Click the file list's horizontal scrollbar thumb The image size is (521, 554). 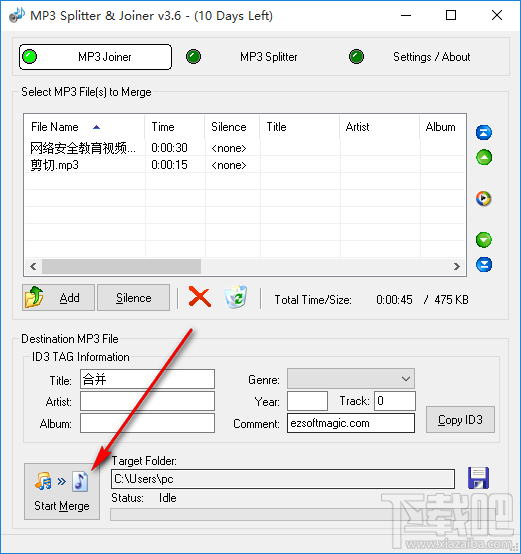click(x=122, y=266)
